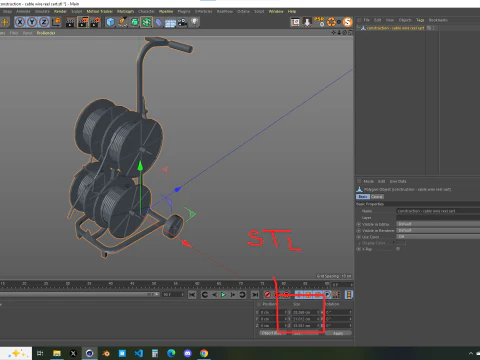Open the Visible in Editor dropdown
Image resolution: width=480 pixels, height=360 pixels.
click(438, 224)
